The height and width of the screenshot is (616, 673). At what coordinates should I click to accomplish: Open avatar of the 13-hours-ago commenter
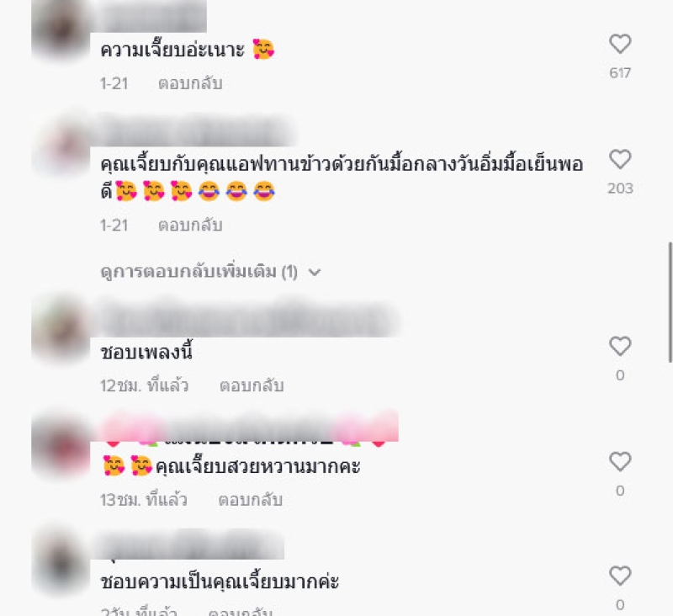coord(61,447)
